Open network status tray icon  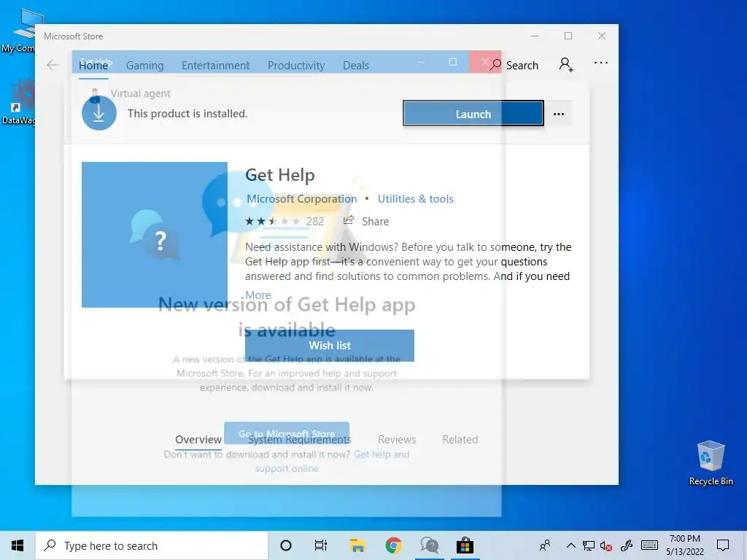coord(589,545)
